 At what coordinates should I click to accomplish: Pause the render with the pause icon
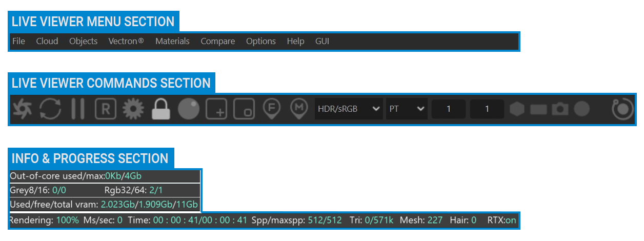(x=78, y=109)
